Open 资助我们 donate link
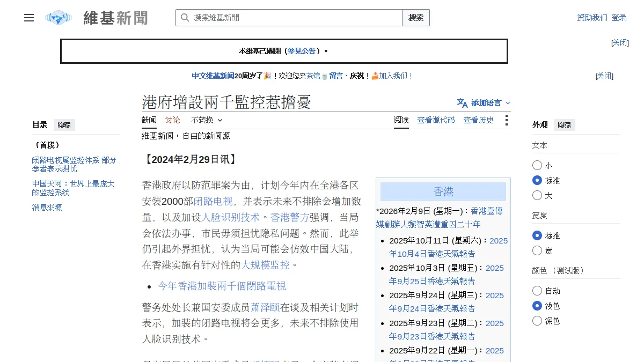This screenshot has height=362, width=644. pos(592,18)
